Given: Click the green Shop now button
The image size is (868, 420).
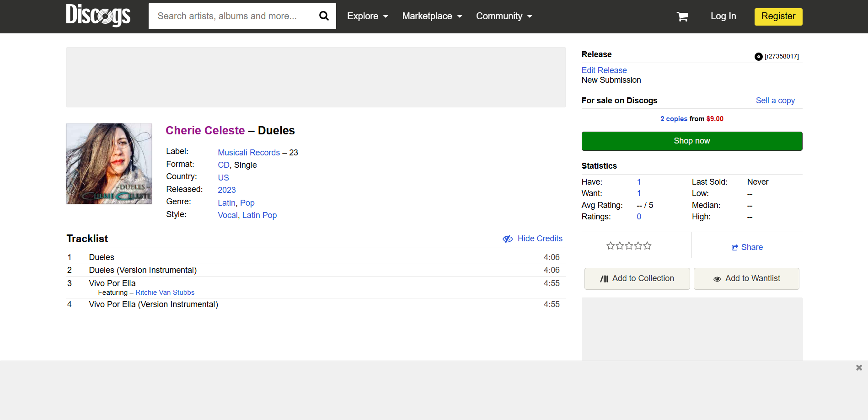Looking at the screenshot, I should (691, 141).
